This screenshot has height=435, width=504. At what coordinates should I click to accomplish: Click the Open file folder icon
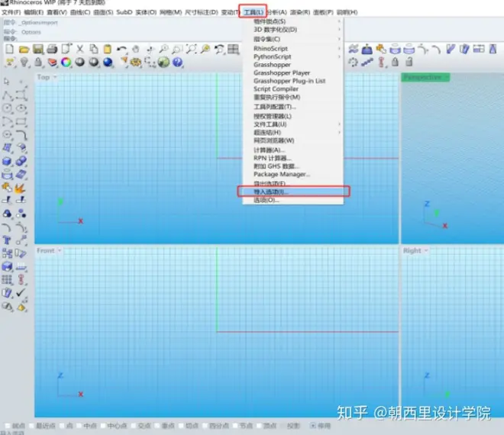(24, 49)
